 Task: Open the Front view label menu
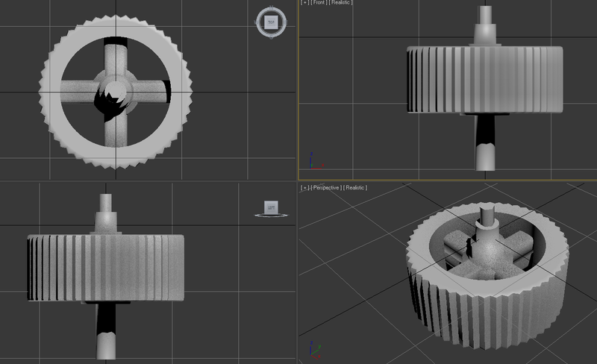[x=318, y=3]
